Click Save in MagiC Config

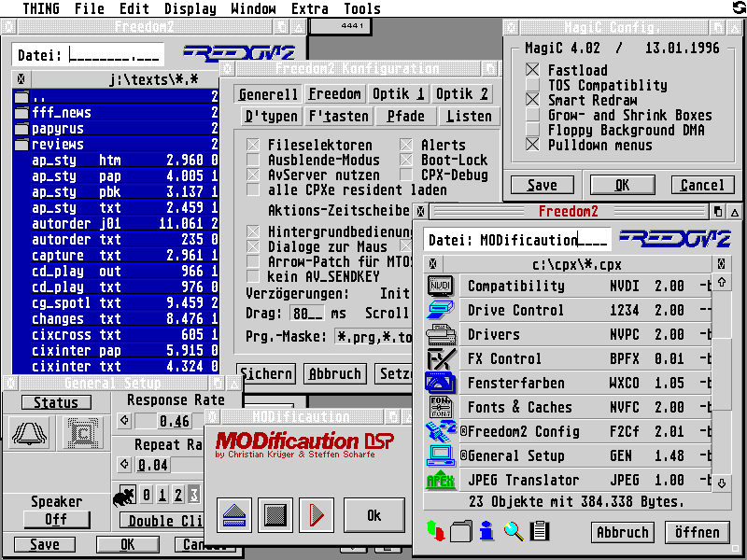[x=543, y=185]
